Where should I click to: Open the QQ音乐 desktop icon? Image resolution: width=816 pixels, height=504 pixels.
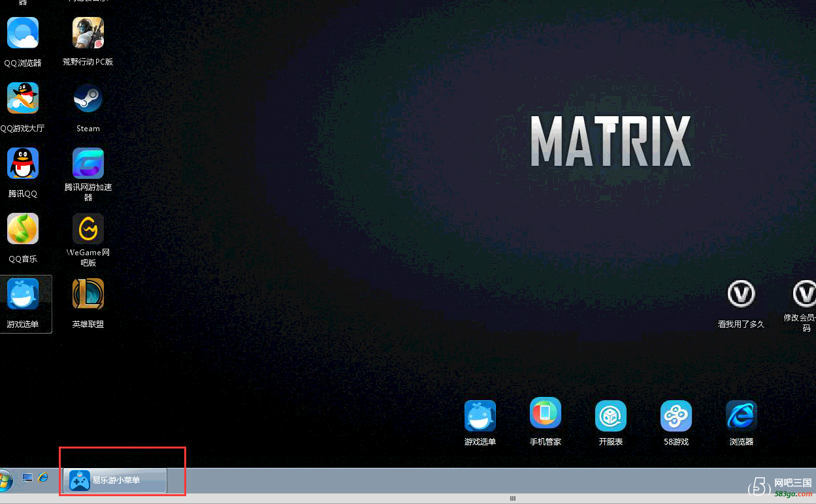pos(23,229)
